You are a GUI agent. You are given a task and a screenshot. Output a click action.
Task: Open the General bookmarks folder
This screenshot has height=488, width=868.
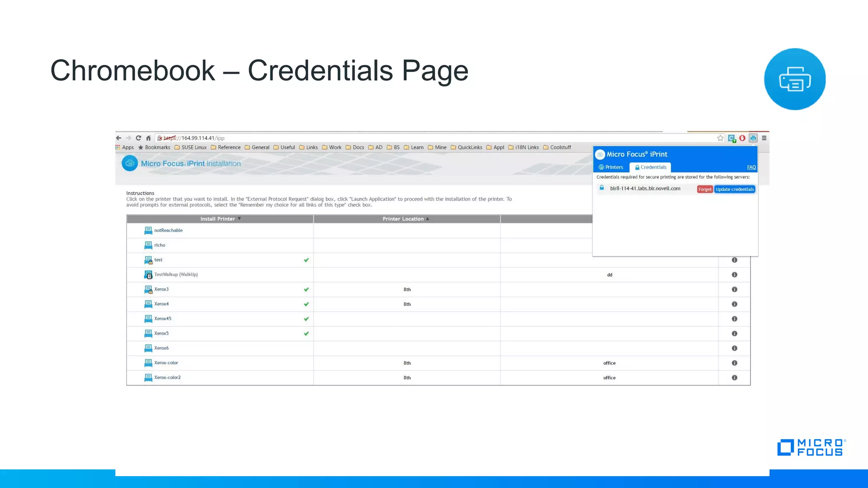point(257,147)
